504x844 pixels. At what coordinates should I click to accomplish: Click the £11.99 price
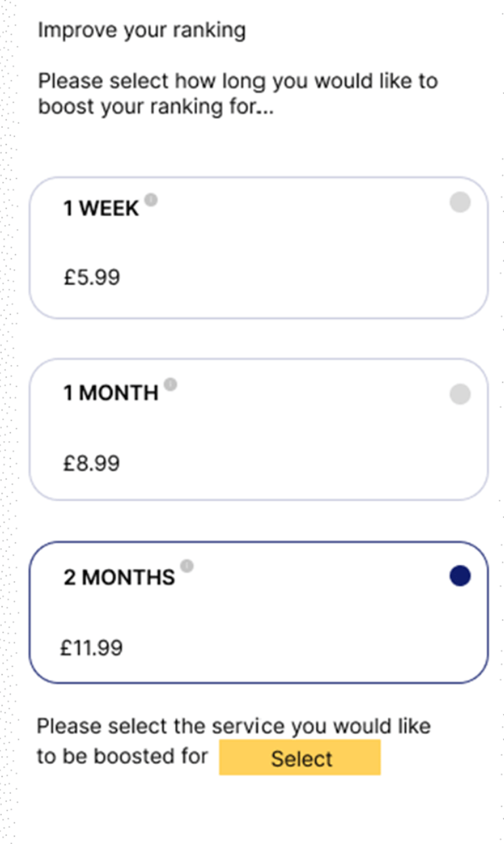[92, 648]
